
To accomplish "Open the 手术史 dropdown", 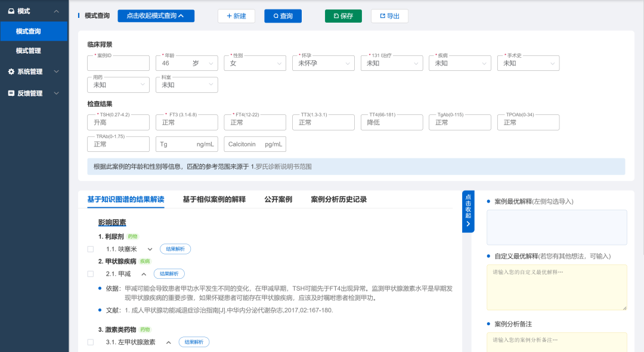I will [528, 63].
